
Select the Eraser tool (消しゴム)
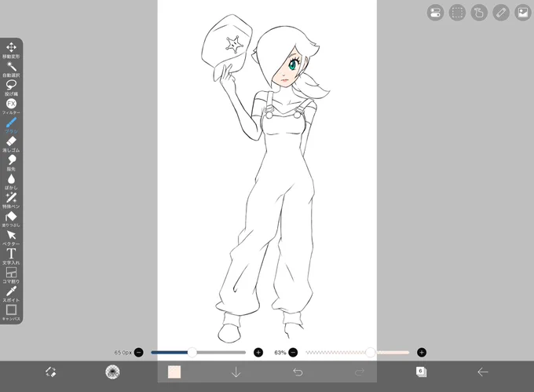point(11,145)
